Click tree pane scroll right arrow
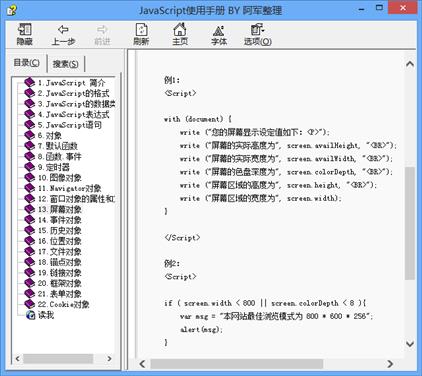 point(109,359)
